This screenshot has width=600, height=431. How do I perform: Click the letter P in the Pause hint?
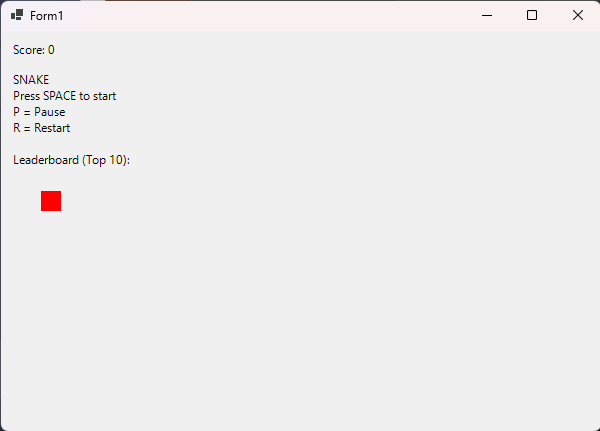pos(16,112)
